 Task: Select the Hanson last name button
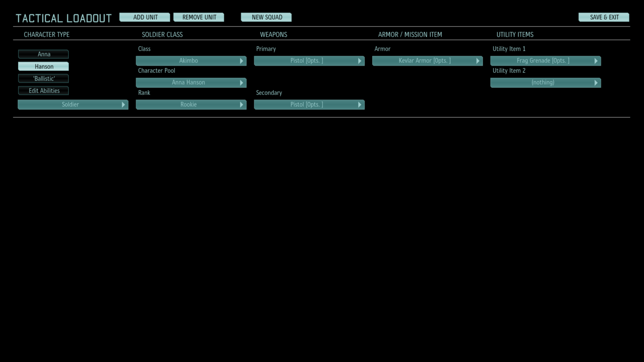[x=43, y=66]
